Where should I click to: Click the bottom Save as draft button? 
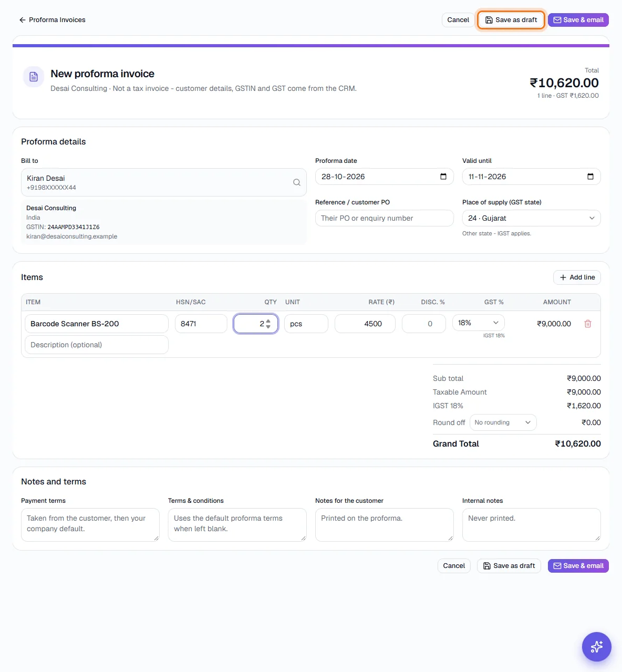click(x=509, y=566)
